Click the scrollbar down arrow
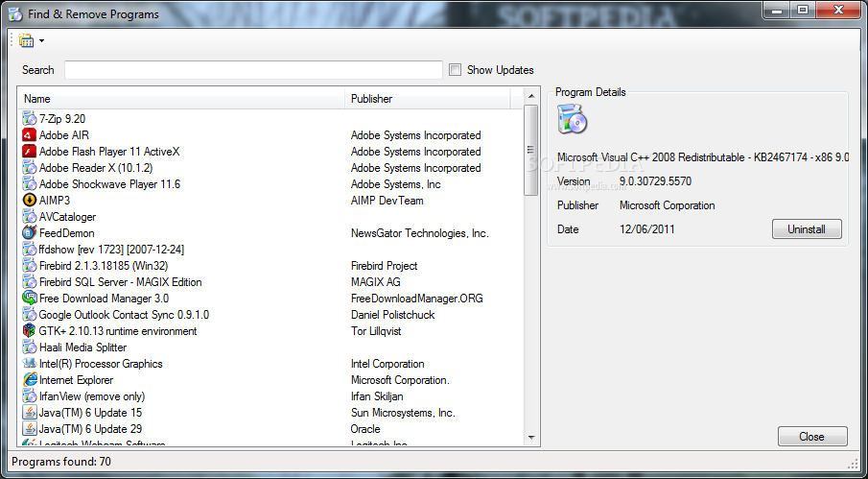Screen dimensions: 868x479 531,438
